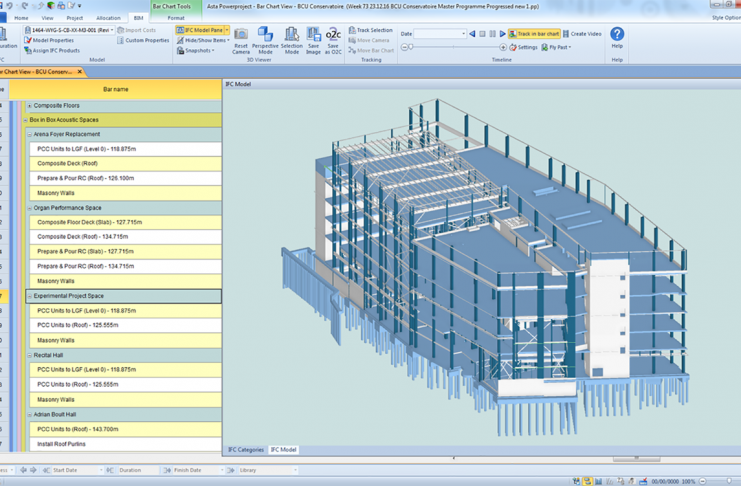Toggle the IFC Model Pane button

pyautogui.click(x=200, y=30)
